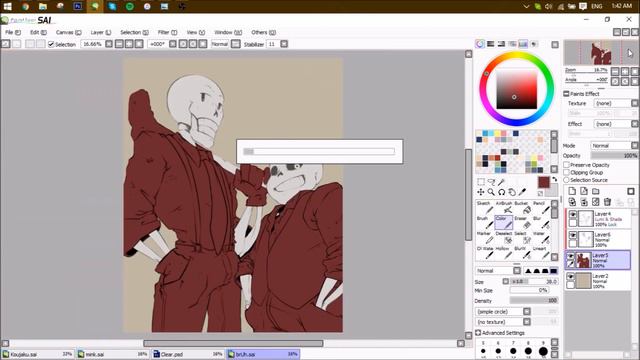Image resolution: width=640 pixels, height=360 pixels.
Task: Switch to the Koujaku.sai document tab
Action: point(38,354)
